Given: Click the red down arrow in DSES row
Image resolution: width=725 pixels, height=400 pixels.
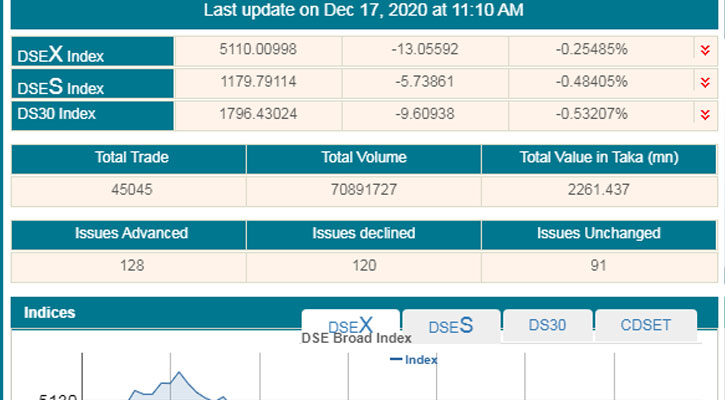Looking at the screenshot, I should pos(703,82).
